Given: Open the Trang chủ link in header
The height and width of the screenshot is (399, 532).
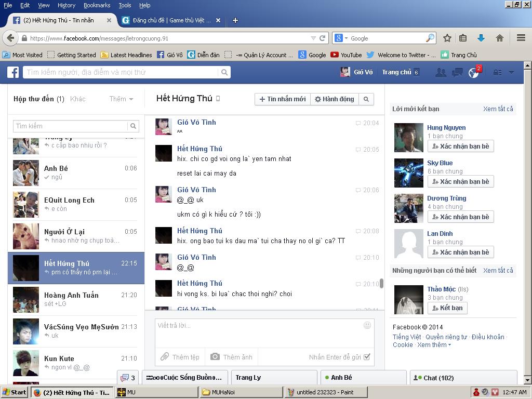Looking at the screenshot, I should click(396, 72).
